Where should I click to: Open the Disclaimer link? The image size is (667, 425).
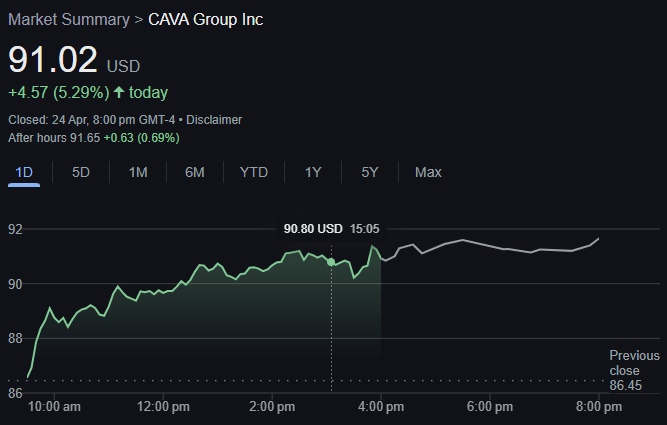[x=214, y=120]
